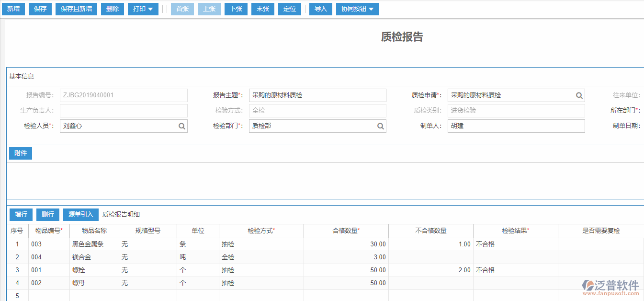Open the 检验部门 lookup search icon
The image size is (644, 301).
click(x=380, y=126)
